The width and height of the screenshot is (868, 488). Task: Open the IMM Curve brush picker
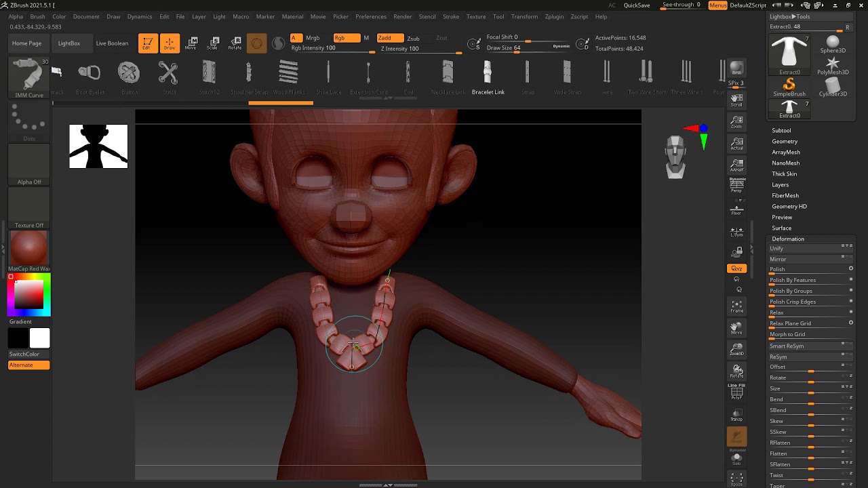point(29,78)
